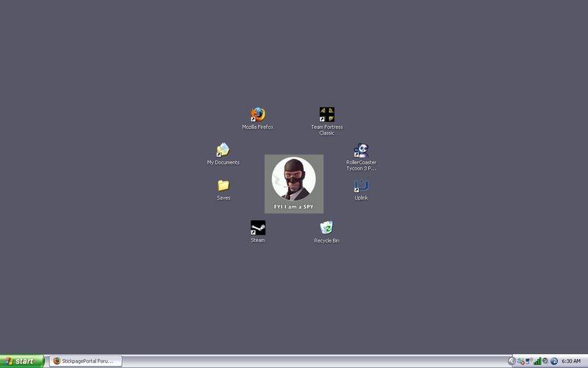Open the Windows start menu
The width and height of the screenshot is (588, 368).
click(x=22, y=361)
